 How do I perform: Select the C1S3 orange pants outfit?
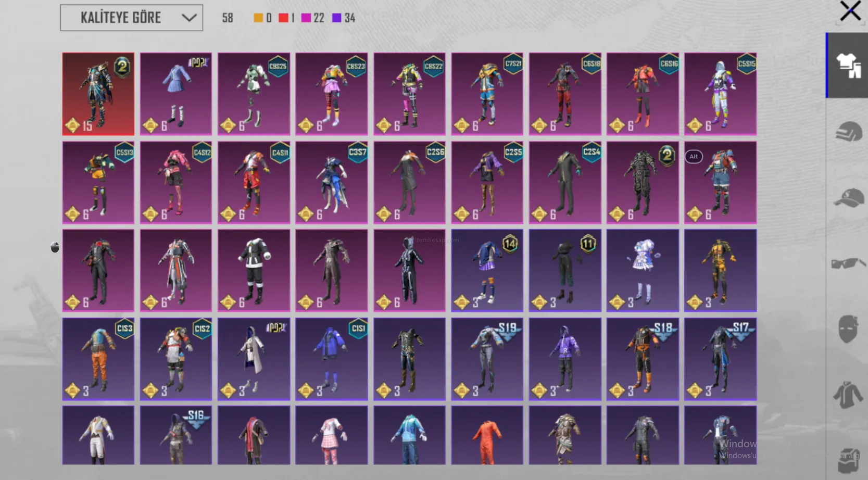pyautogui.click(x=98, y=359)
